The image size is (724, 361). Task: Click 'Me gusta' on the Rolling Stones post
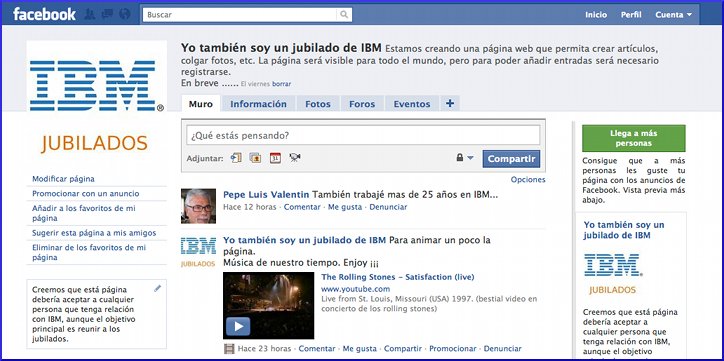(360, 349)
